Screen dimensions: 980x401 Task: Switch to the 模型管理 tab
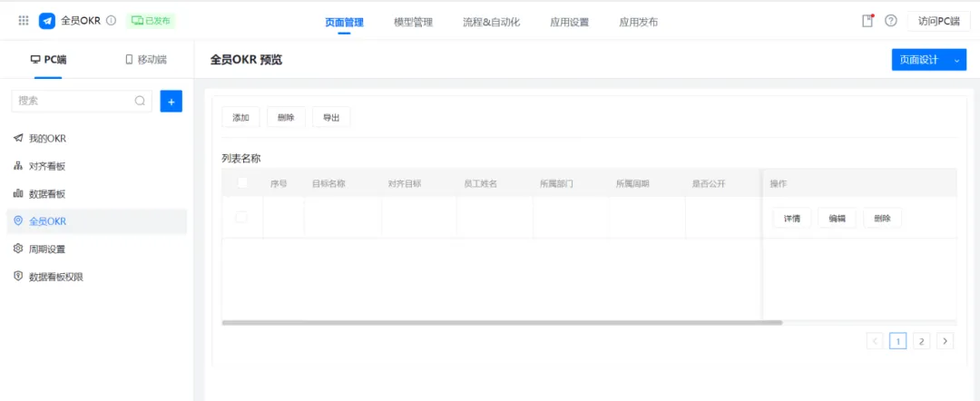(x=413, y=23)
